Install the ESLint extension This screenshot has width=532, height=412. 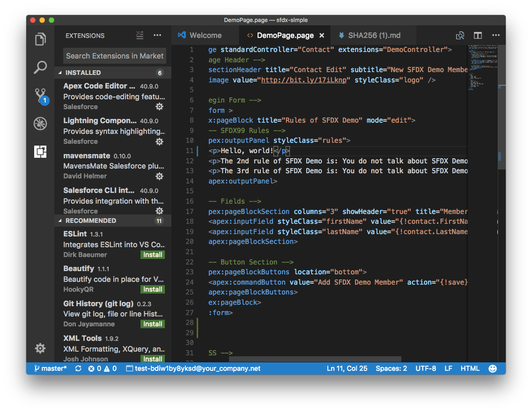click(x=153, y=255)
